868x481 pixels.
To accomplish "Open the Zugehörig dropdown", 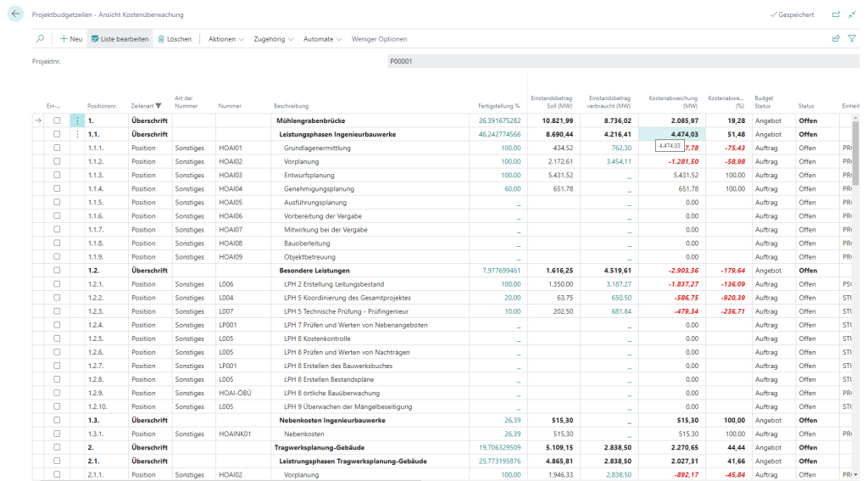I will tap(274, 39).
